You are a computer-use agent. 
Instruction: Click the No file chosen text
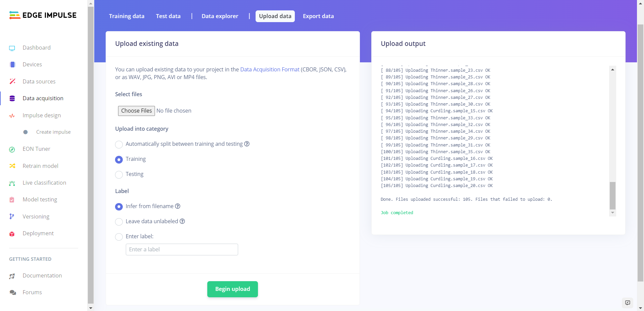174,111
